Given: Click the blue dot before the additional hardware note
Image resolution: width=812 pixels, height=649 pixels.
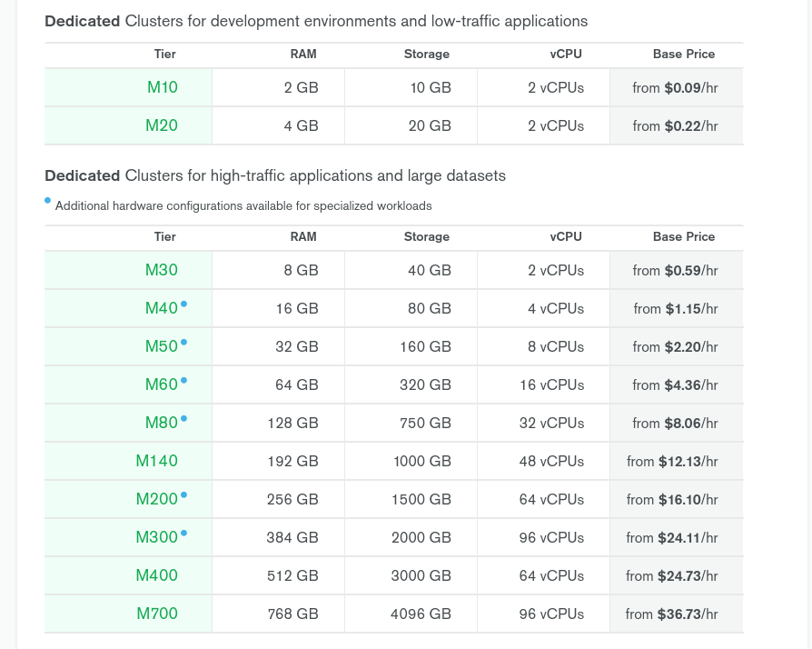Looking at the screenshot, I should pyautogui.click(x=48, y=201).
